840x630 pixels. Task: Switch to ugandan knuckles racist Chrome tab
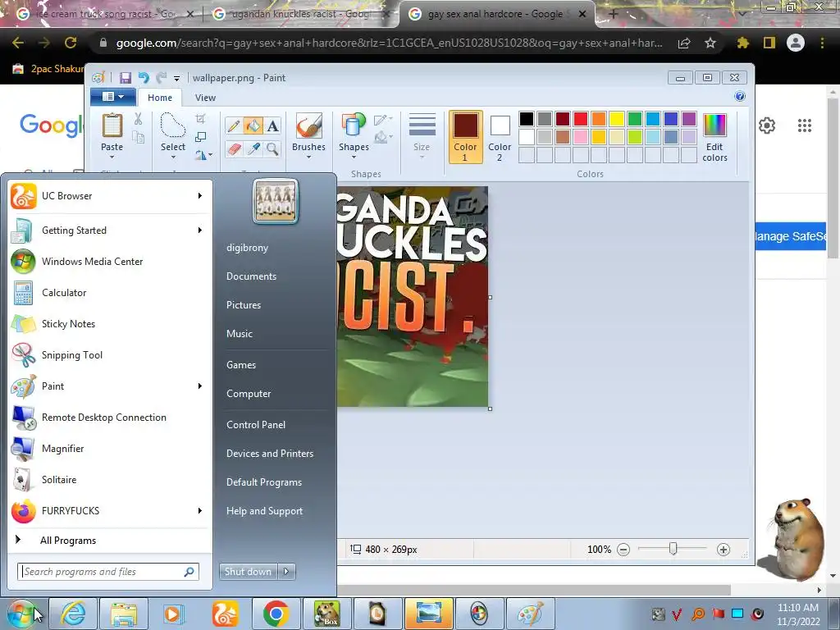click(299, 14)
